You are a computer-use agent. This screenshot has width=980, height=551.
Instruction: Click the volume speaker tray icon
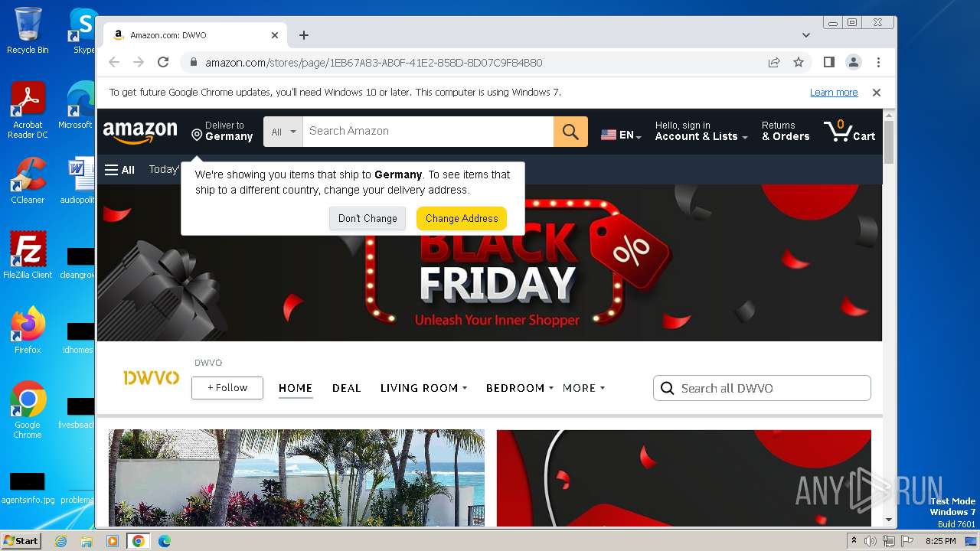coord(871,541)
